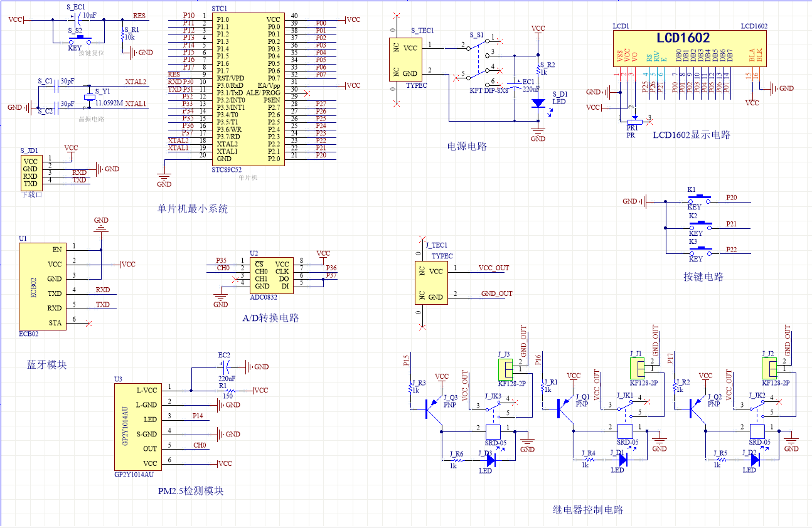Select the STC89C52 microcontroller chip body
812x528 pixels.
pos(248,89)
